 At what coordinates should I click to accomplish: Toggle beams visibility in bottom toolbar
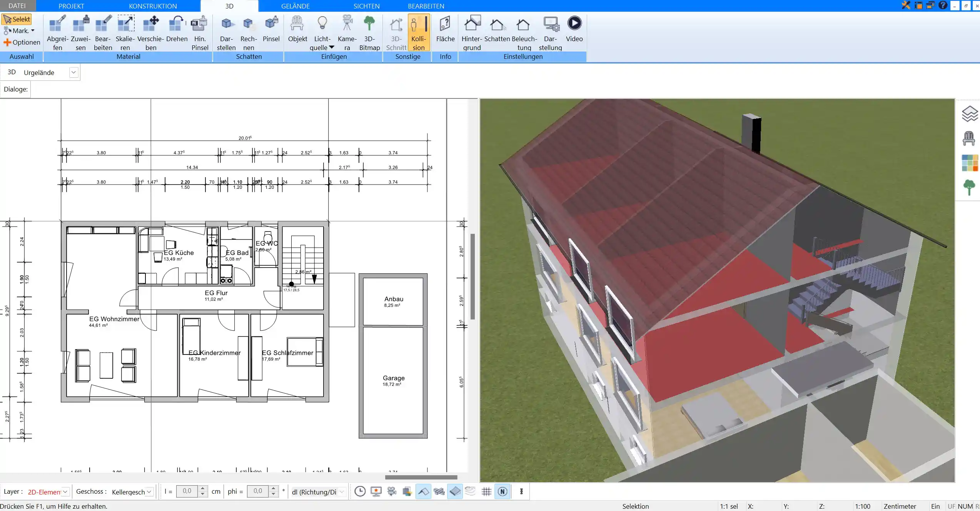[439, 491]
